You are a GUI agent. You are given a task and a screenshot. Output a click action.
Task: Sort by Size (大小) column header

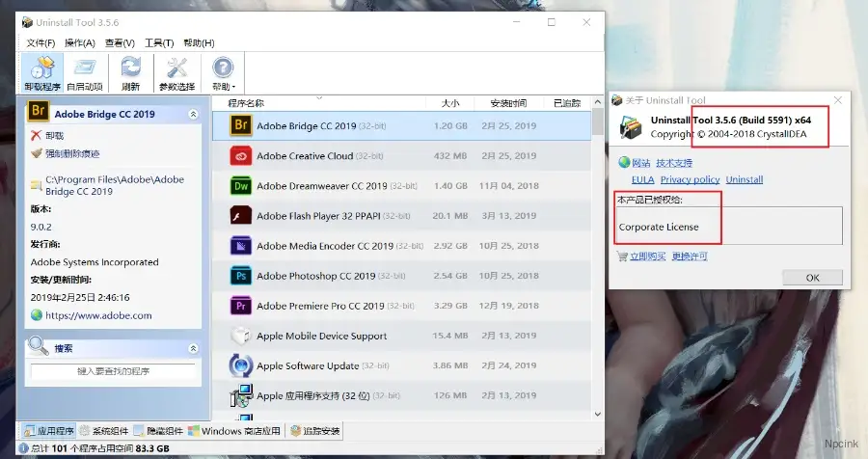[x=450, y=103]
